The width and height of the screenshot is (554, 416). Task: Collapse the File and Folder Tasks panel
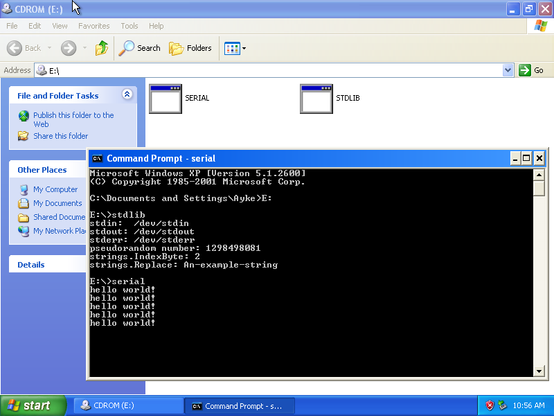127,94
